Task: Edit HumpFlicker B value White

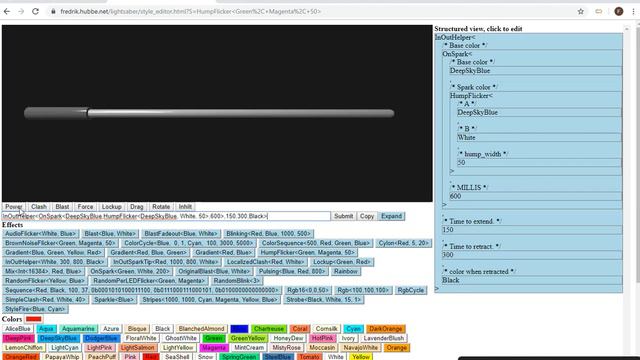Action: click(539, 138)
